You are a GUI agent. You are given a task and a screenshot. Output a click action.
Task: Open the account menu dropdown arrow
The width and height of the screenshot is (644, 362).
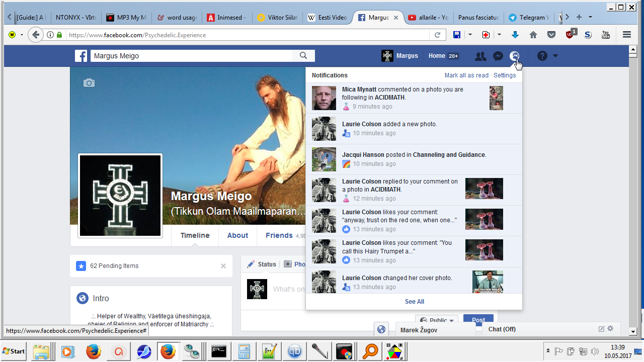pyautogui.click(x=555, y=56)
